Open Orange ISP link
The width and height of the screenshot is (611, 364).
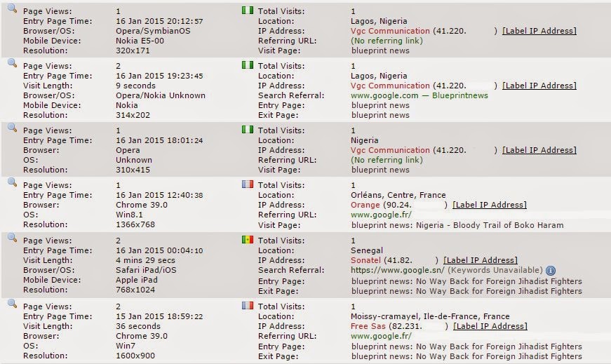(x=365, y=205)
